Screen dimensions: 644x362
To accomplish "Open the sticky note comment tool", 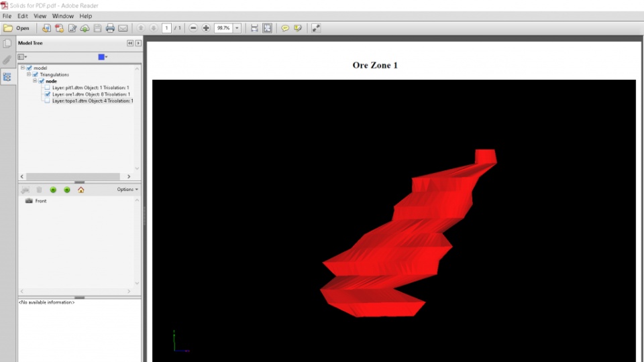I will pos(284,28).
